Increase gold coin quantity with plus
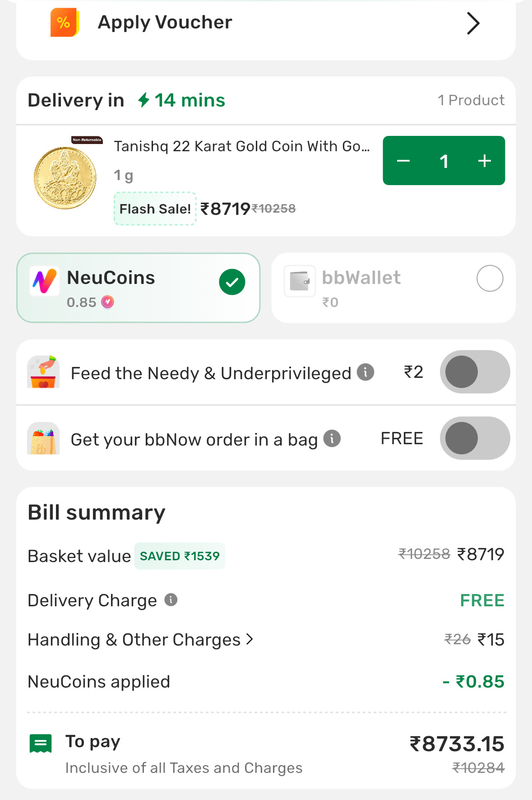The height and width of the screenshot is (800, 532). point(485,161)
